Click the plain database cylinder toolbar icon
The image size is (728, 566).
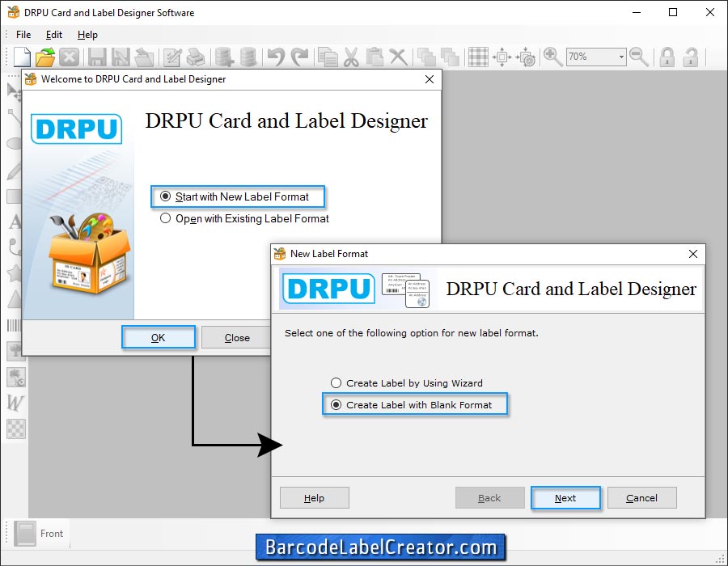pyautogui.click(x=248, y=57)
